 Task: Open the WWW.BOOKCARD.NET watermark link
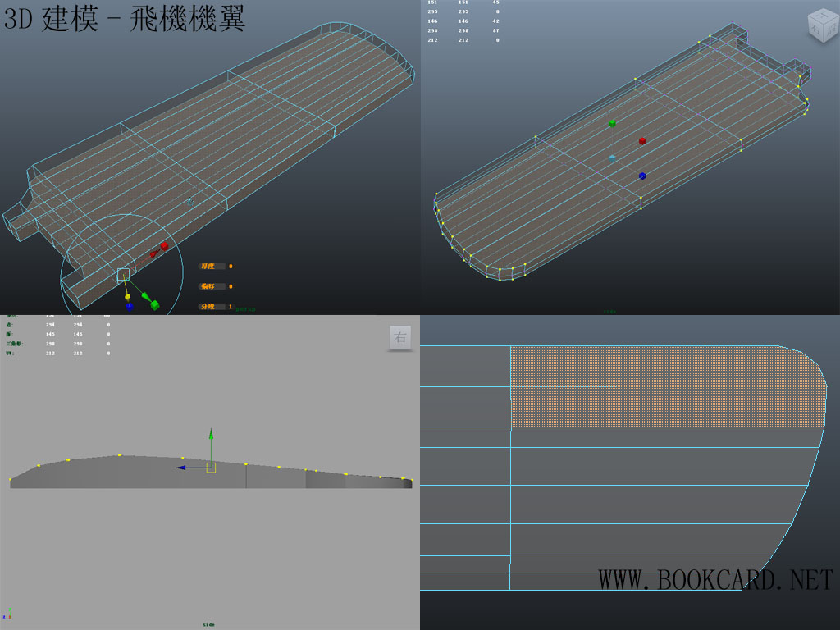[x=714, y=580]
